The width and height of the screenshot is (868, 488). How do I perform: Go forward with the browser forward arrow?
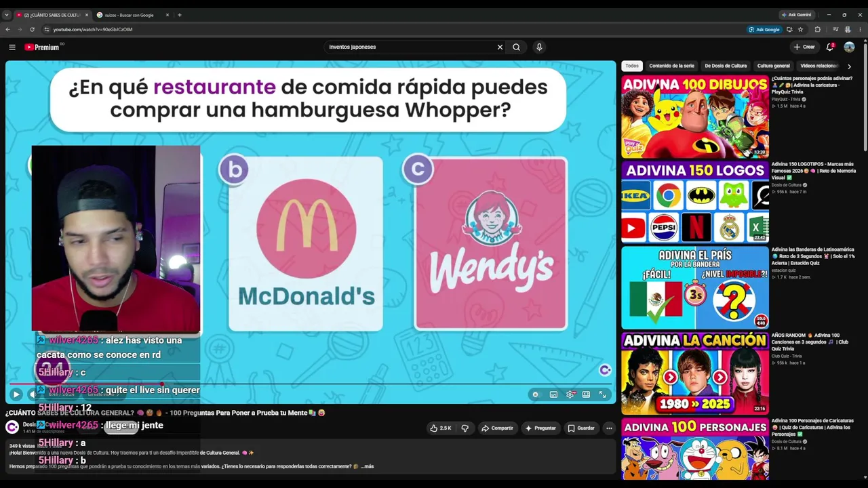(x=20, y=29)
